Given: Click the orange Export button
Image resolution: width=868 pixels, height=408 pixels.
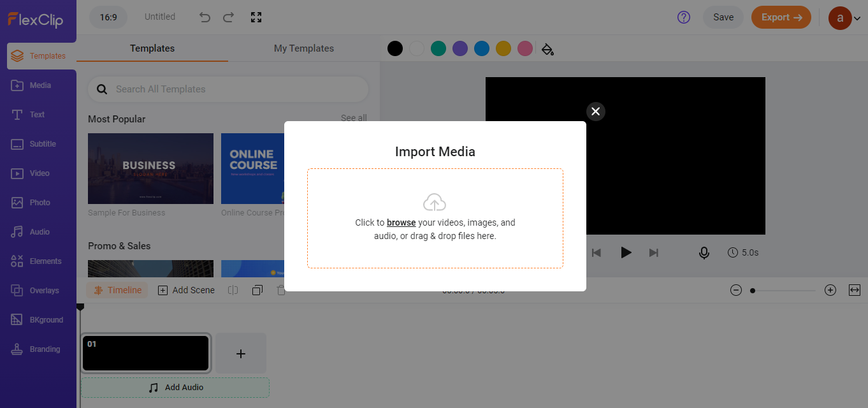Looking at the screenshot, I should click(x=781, y=17).
